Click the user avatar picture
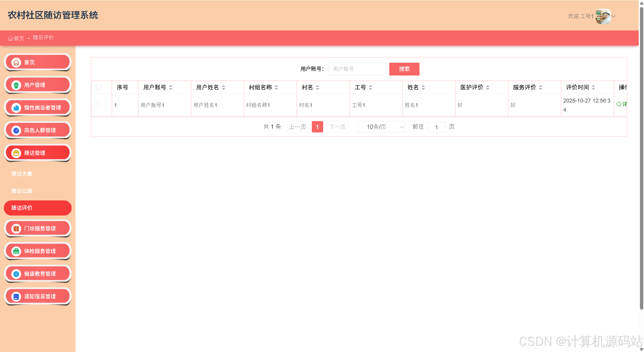 603,16
